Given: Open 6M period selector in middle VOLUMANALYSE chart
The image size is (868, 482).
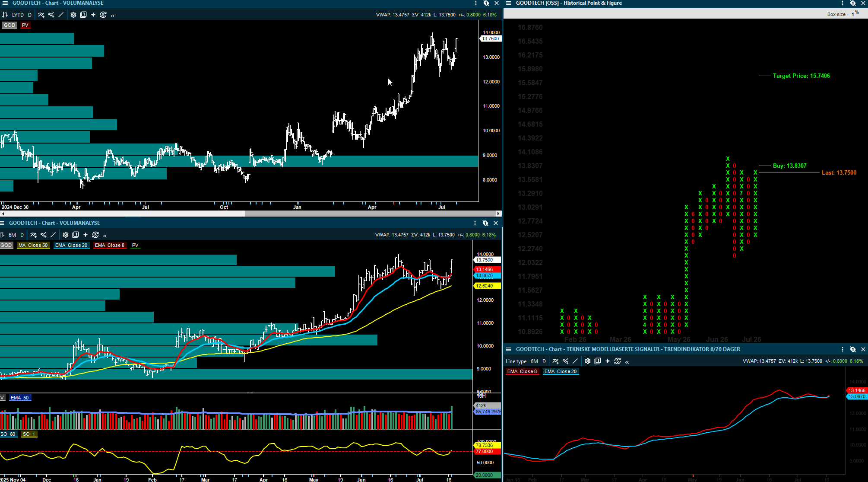Looking at the screenshot, I should (x=13, y=235).
